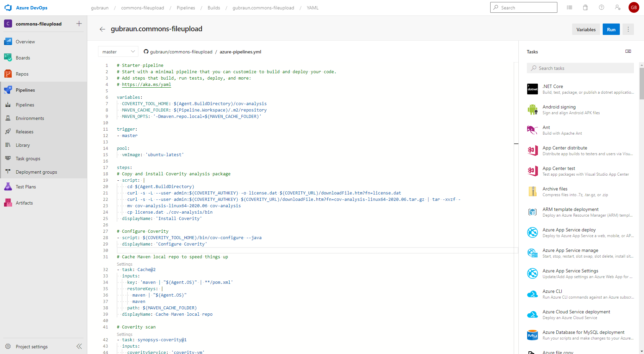The image size is (644, 354).
Task: Click the Builds breadcrumb link
Action: point(214,8)
